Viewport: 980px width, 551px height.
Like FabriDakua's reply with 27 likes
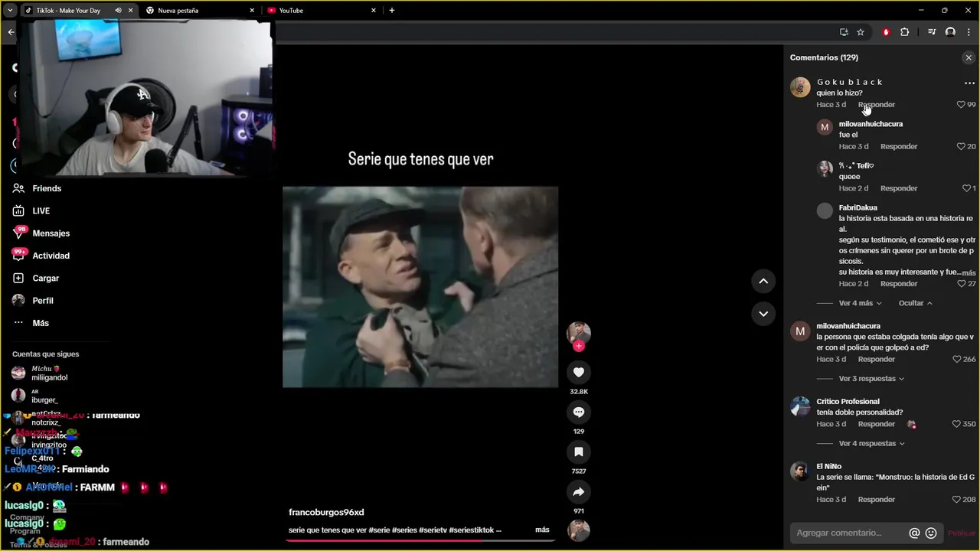tap(962, 284)
